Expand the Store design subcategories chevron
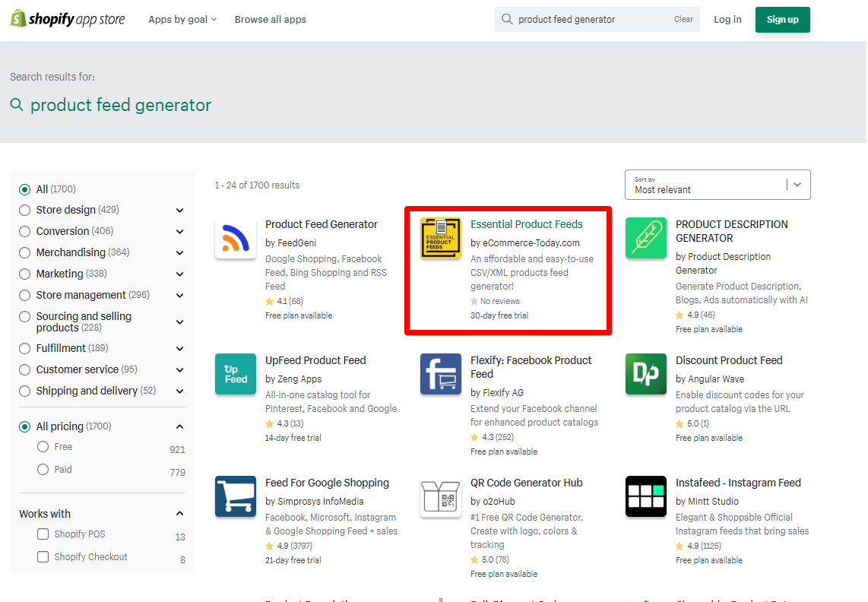 [x=179, y=211]
